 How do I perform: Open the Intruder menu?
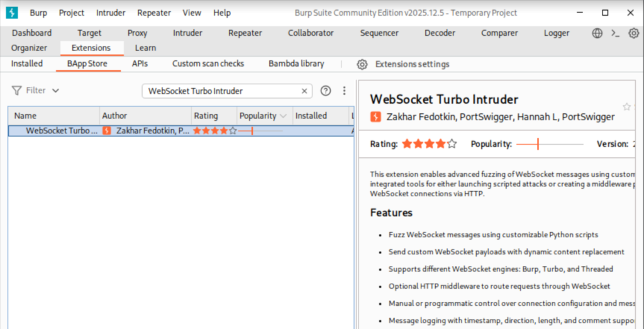(111, 13)
